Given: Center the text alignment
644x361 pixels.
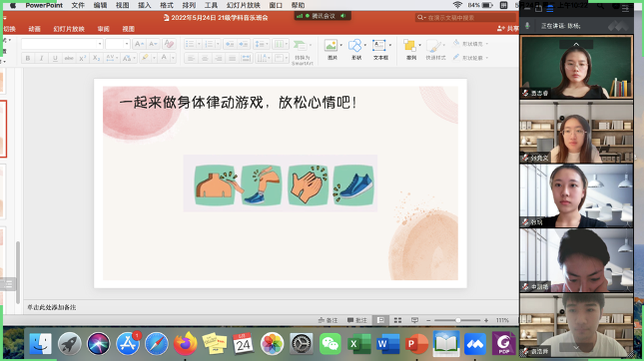Looking at the screenshot, I should 205,58.
